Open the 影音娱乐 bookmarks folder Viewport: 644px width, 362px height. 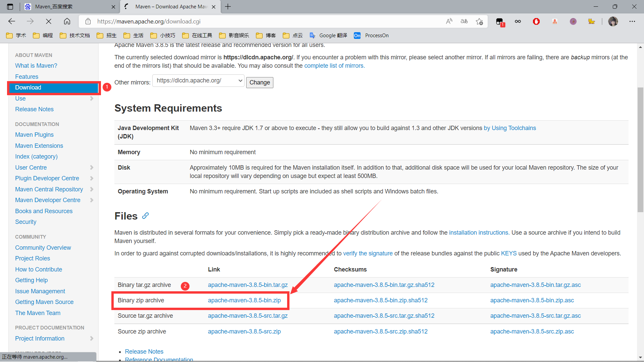(x=234, y=36)
